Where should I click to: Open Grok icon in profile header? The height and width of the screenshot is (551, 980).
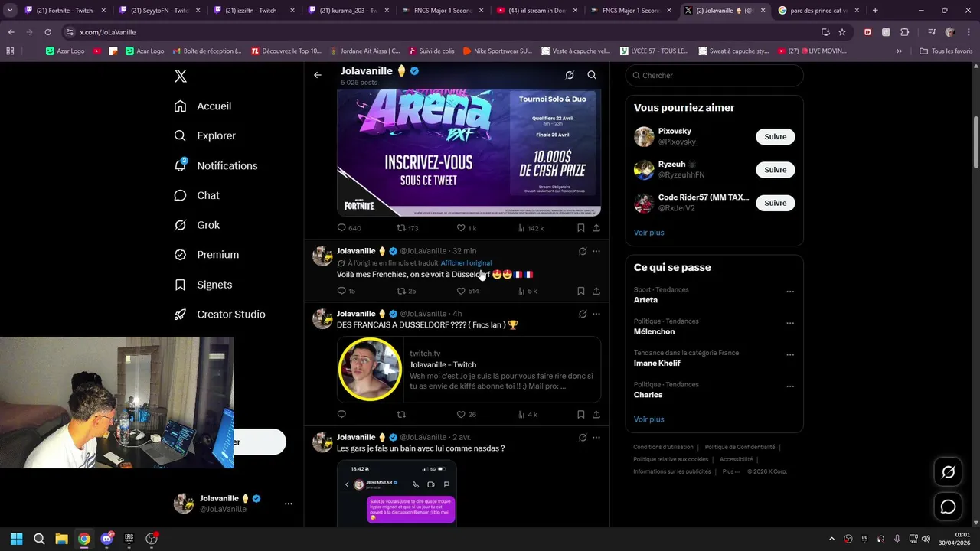[x=569, y=75]
